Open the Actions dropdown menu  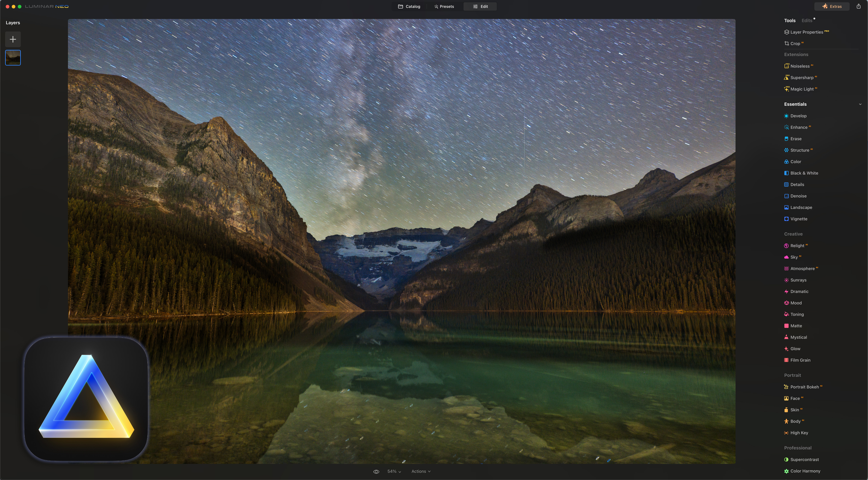pyautogui.click(x=421, y=472)
